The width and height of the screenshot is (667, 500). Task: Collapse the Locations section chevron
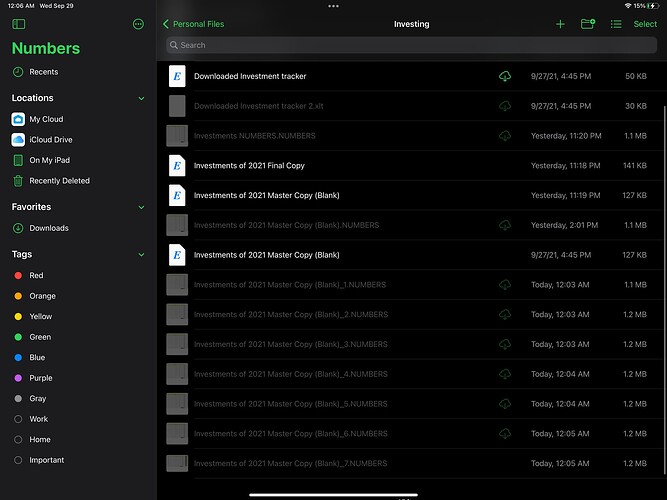(141, 98)
